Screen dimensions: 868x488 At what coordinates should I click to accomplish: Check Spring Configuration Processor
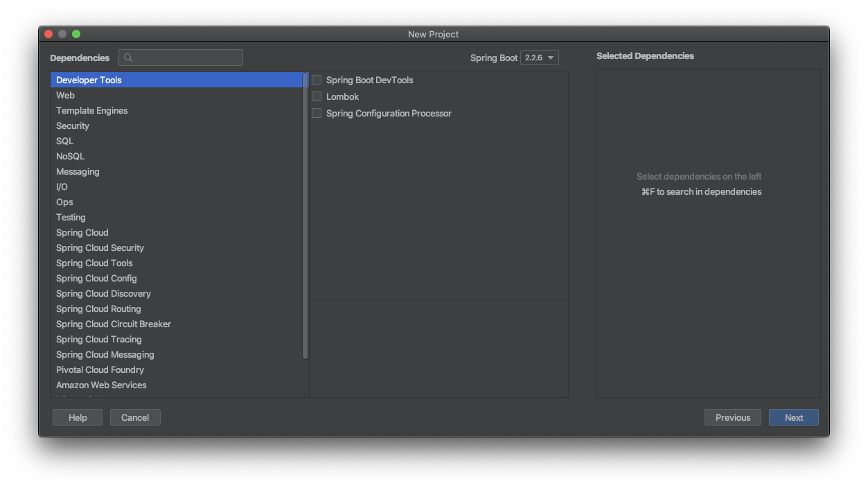pyautogui.click(x=317, y=113)
